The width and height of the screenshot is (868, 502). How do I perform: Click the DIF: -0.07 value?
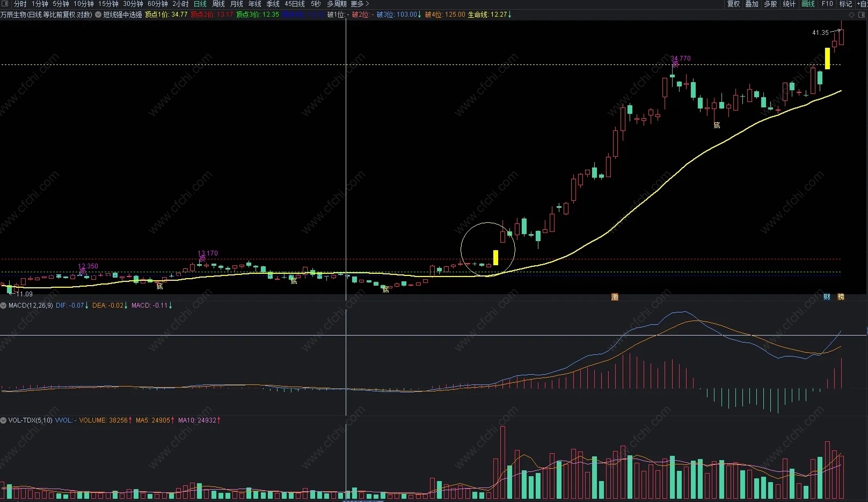click(72, 305)
